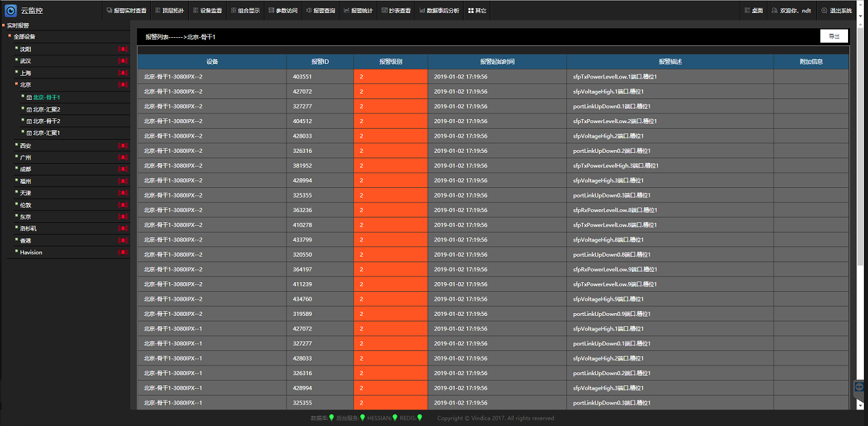868x426 pixels.
Task: Click the 云监控 app logo icon
Action: pos(10,10)
